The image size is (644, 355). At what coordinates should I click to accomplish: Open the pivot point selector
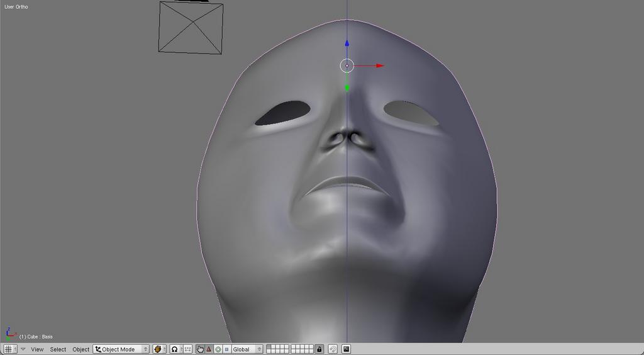pos(176,349)
